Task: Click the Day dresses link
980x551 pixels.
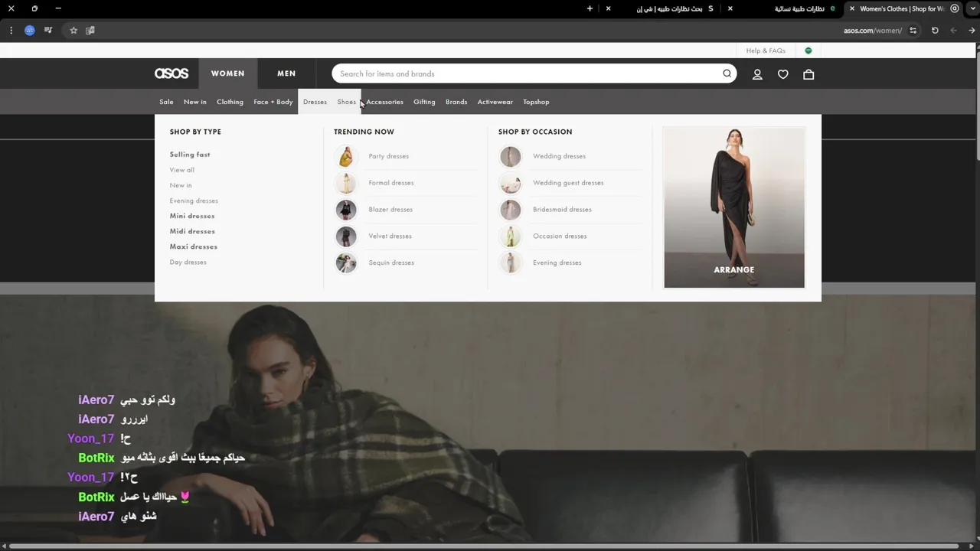Action: click(x=188, y=262)
